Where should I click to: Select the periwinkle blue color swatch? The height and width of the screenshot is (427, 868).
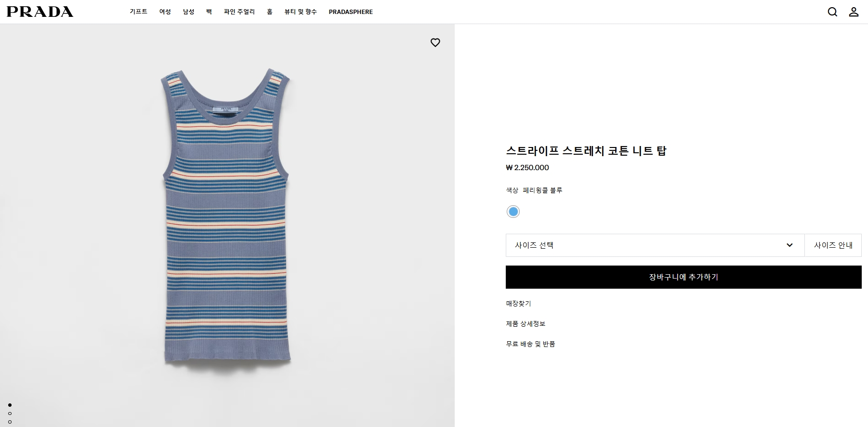513,212
